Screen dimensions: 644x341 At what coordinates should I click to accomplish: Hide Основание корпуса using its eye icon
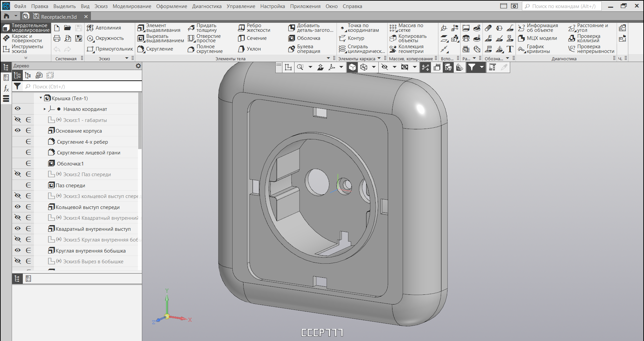18,130
